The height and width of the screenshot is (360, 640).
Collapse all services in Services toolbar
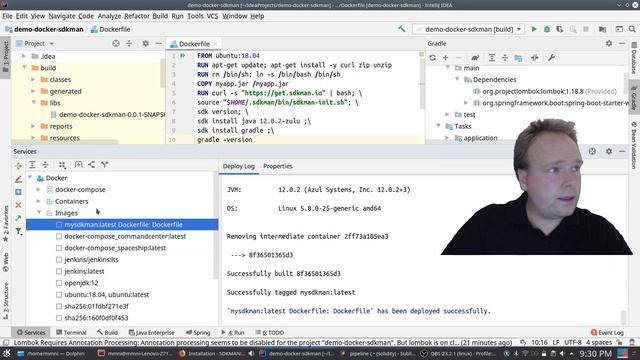pyautogui.click(x=45, y=164)
